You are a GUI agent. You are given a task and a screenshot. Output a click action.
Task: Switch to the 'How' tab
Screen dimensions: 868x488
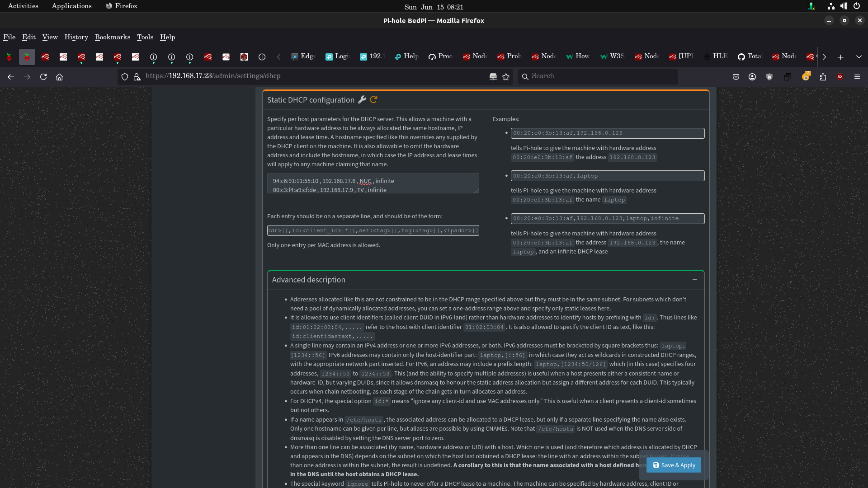(x=578, y=56)
